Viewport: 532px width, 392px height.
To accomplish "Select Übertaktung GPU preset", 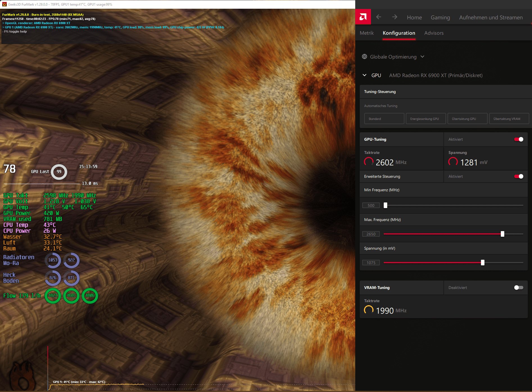I will click(x=467, y=118).
